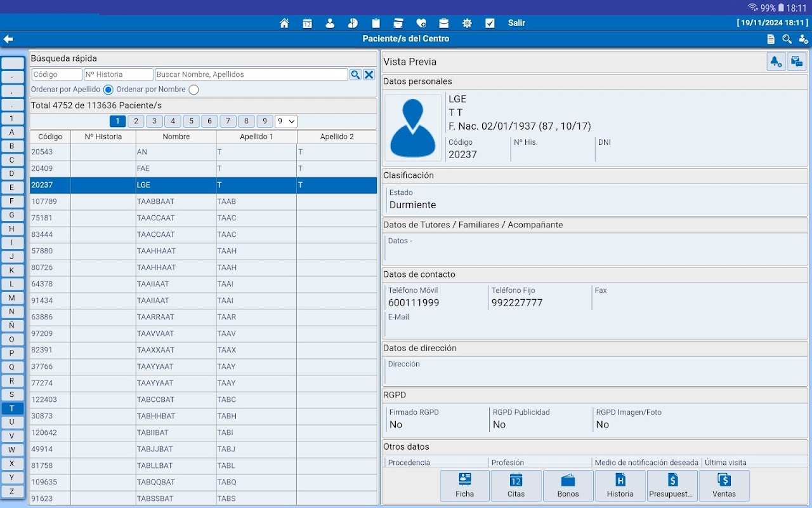Go back using the left arrow
This screenshot has width=812, height=508.
coord(8,39)
